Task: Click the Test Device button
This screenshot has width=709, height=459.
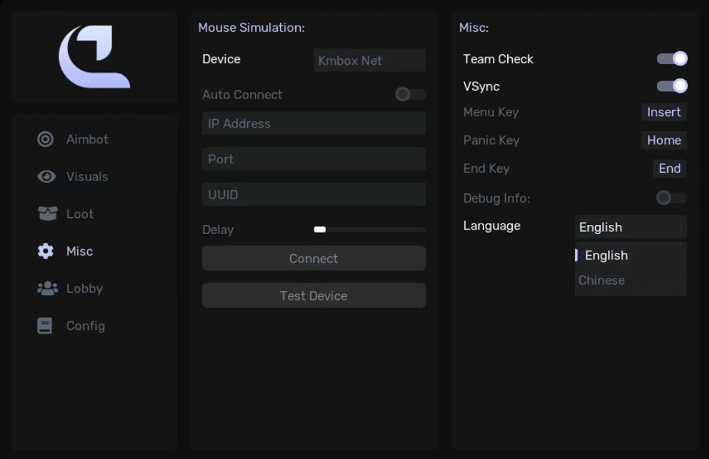Action: pos(313,296)
